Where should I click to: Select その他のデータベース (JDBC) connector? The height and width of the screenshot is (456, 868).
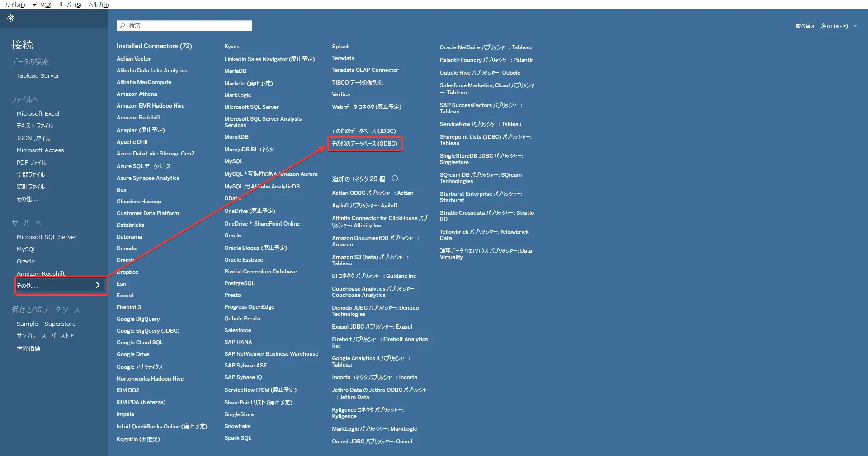[x=363, y=131]
